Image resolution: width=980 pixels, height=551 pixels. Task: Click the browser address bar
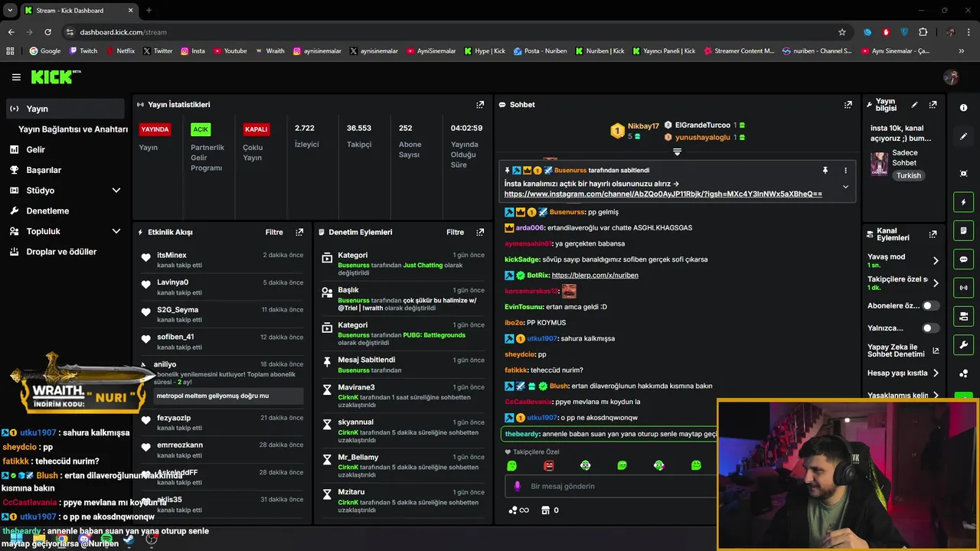(452, 32)
